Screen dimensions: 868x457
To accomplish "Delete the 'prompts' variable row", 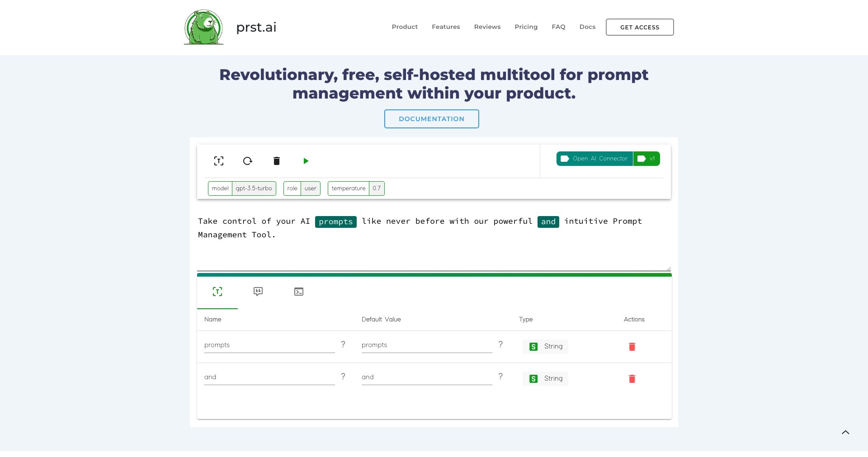I will [x=632, y=347].
